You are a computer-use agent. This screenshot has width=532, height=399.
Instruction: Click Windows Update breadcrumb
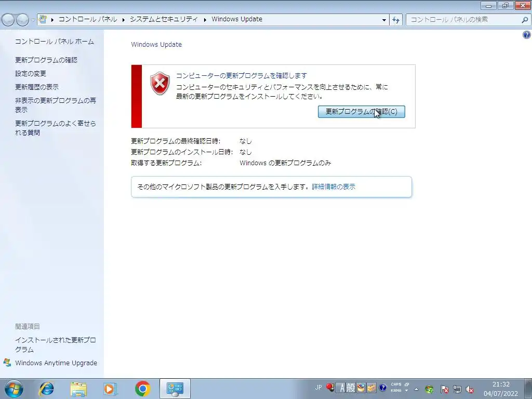pyautogui.click(x=237, y=19)
